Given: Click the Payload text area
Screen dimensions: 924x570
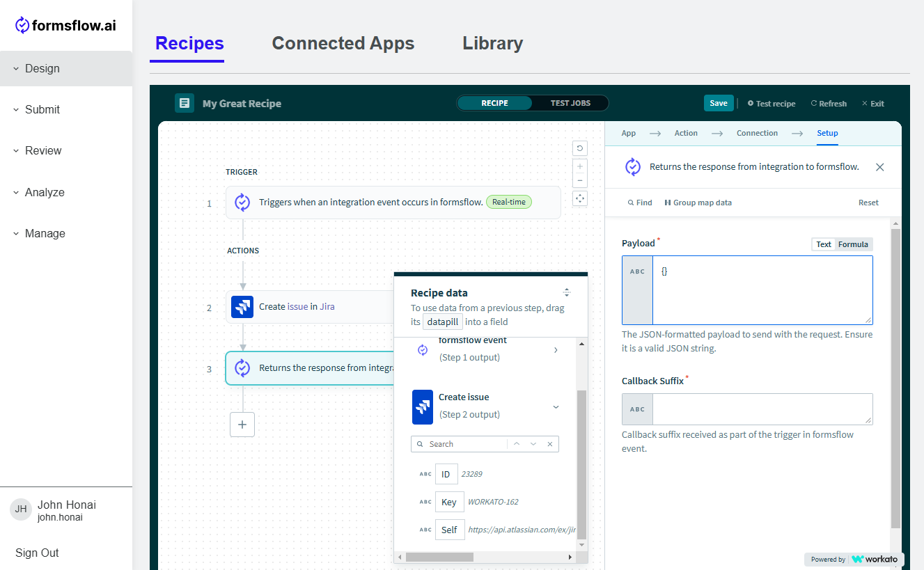Looking at the screenshot, I should coord(762,290).
